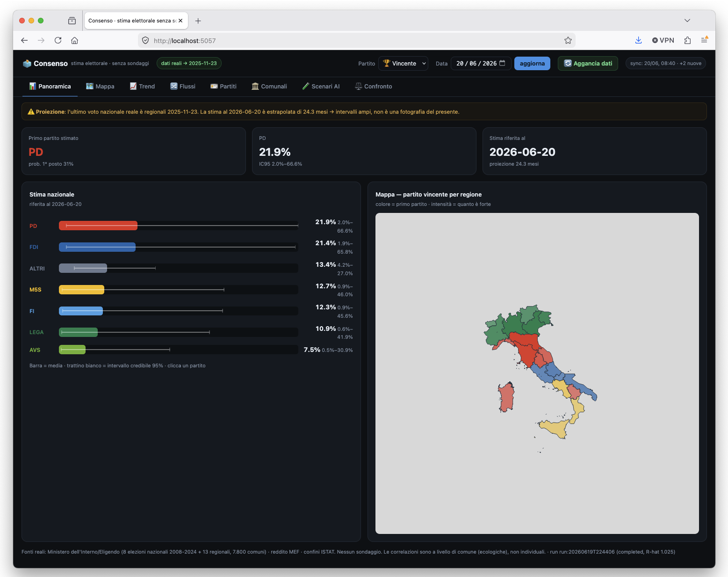Click the Confronto balance scale icon
This screenshot has width=728, height=577.
[x=359, y=86]
